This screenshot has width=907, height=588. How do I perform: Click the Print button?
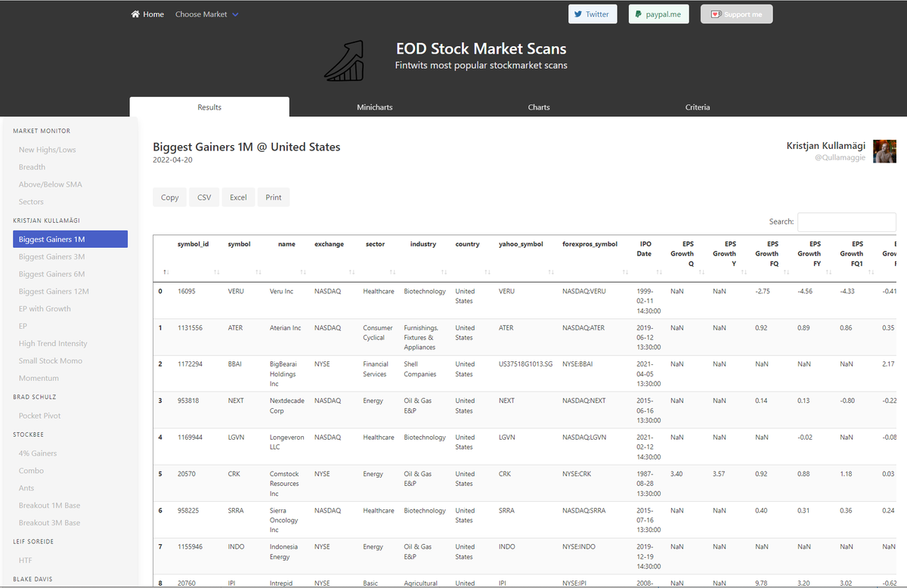[x=274, y=197]
